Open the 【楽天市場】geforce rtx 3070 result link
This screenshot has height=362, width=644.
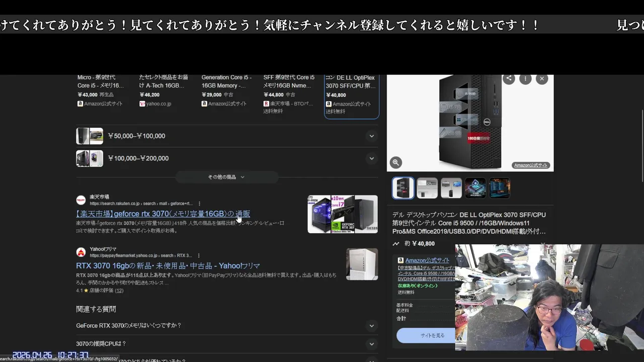163,214
